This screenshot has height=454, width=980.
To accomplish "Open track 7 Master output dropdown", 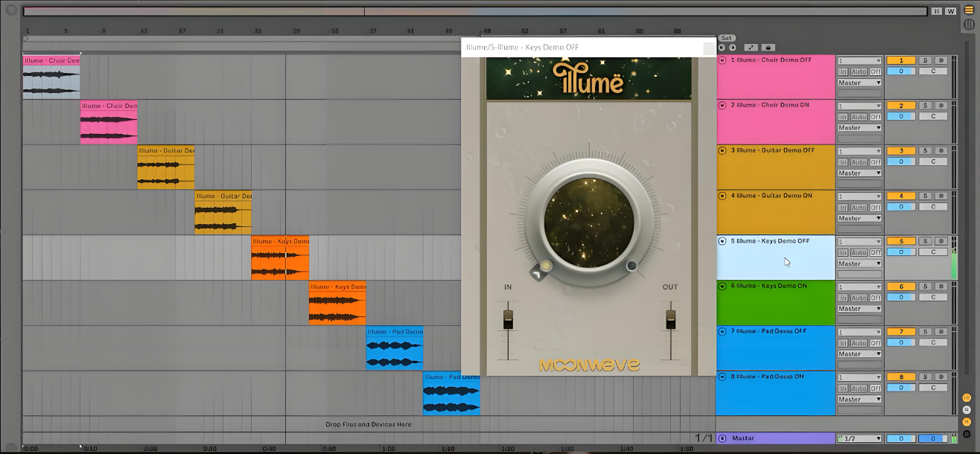I will (859, 354).
